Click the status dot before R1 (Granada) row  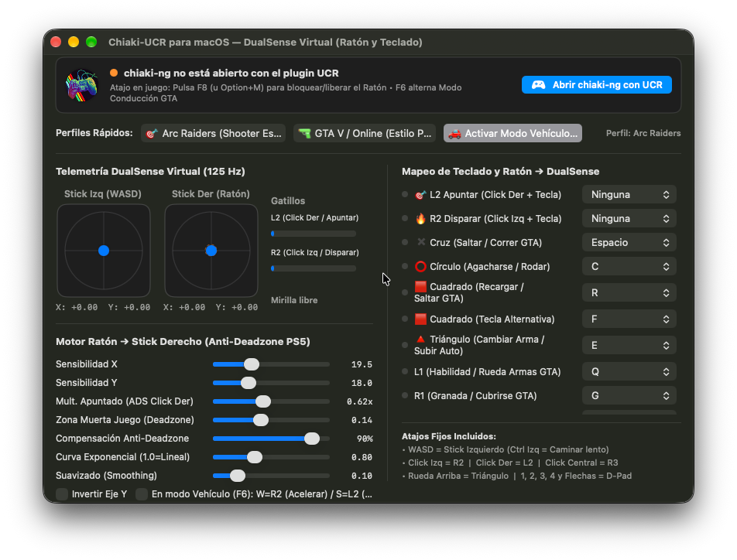(x=405, y=395)
